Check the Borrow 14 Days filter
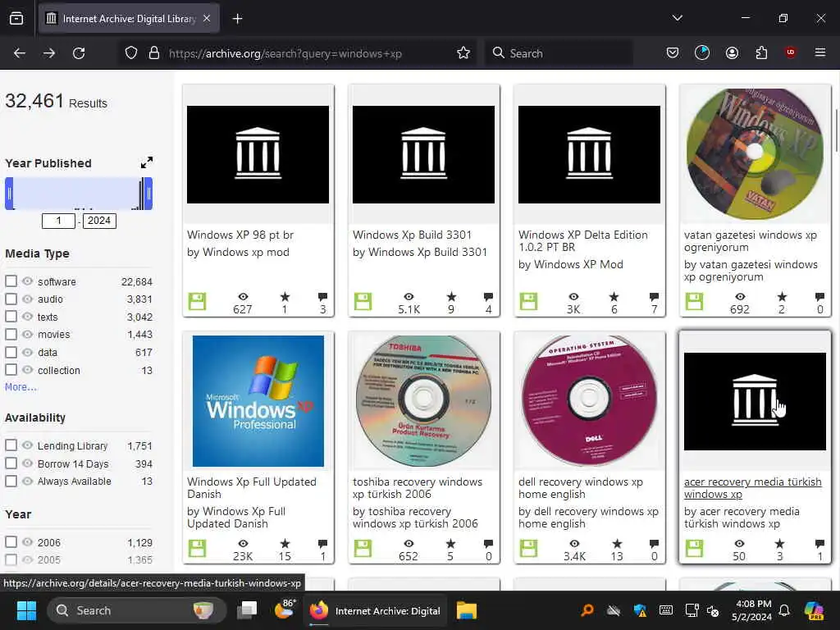 tap(11, 463)
